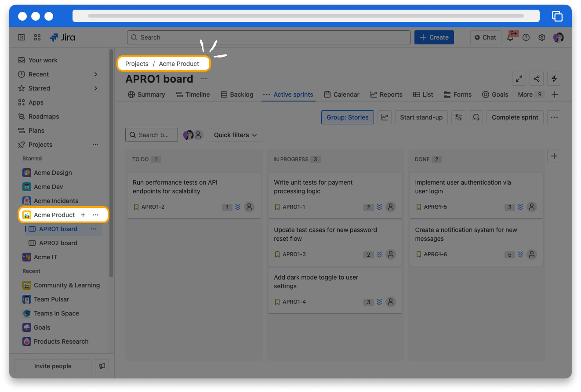Open the app switcher grid icon
Screen dimensions: 581x392
coord(37,37)
